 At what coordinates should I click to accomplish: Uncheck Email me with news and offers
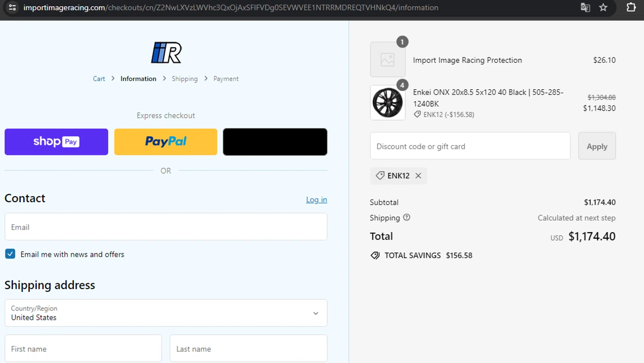(x=10, y=254)
